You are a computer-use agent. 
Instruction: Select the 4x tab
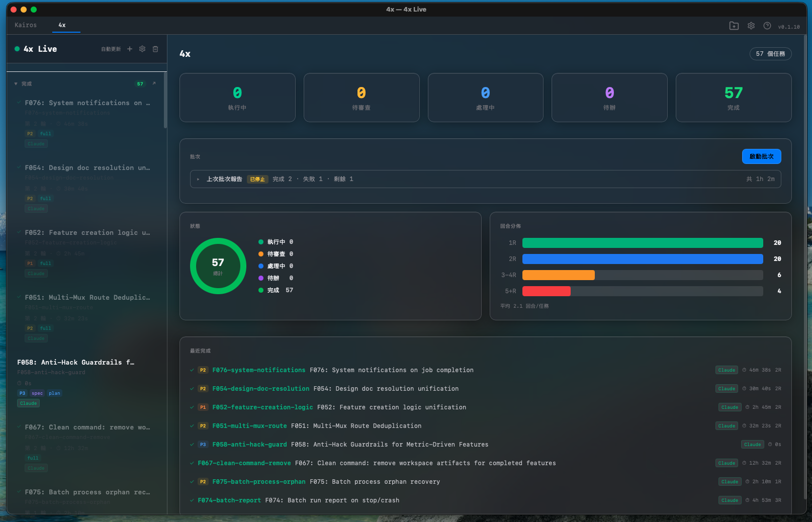pyautogui.click(x=62, y=25)
